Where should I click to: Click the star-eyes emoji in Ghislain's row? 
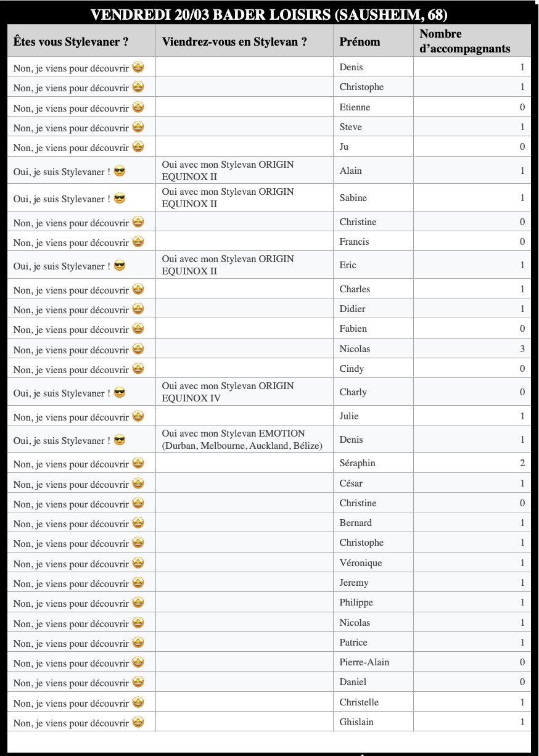[x=138, y=722]
